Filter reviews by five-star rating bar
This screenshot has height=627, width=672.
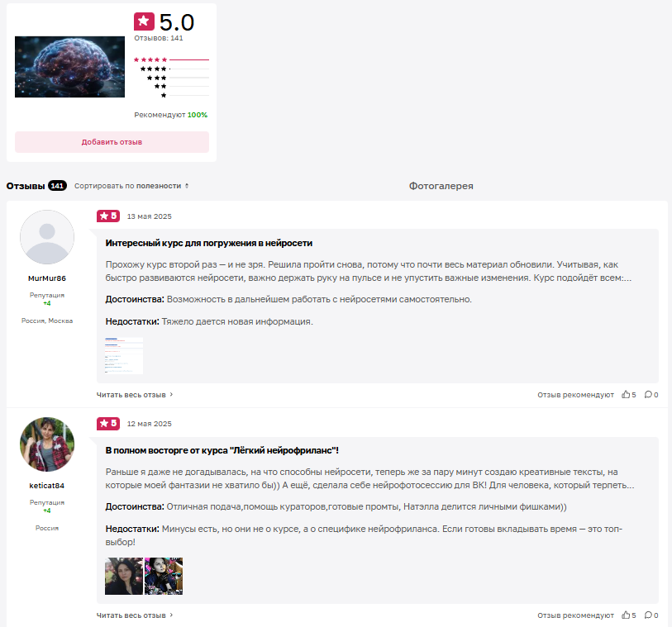(171, 59)
